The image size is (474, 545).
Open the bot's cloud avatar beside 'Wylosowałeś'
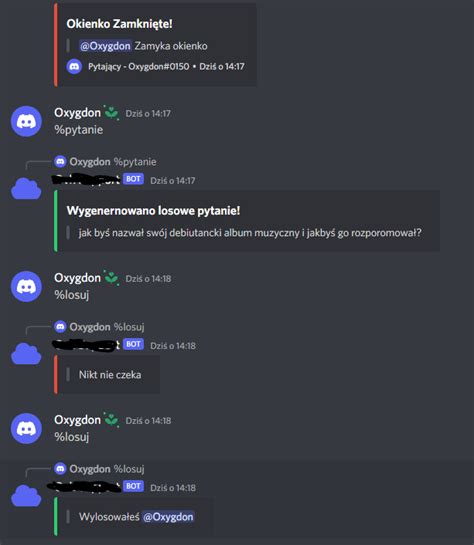(x=26, y=496)
